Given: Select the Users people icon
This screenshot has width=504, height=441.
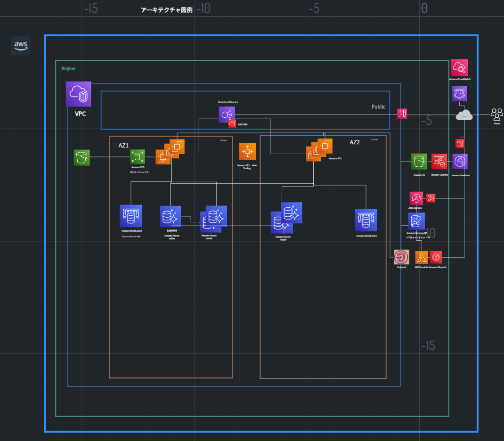Looking at the screenshot, I should (497, 115).
